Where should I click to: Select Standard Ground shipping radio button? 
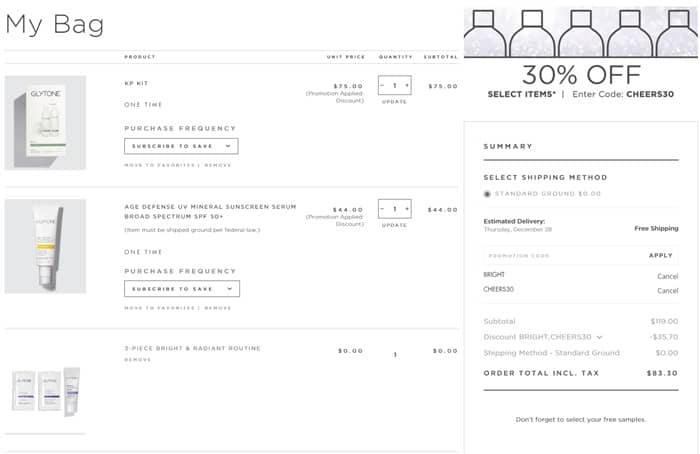tap(487, 193)
